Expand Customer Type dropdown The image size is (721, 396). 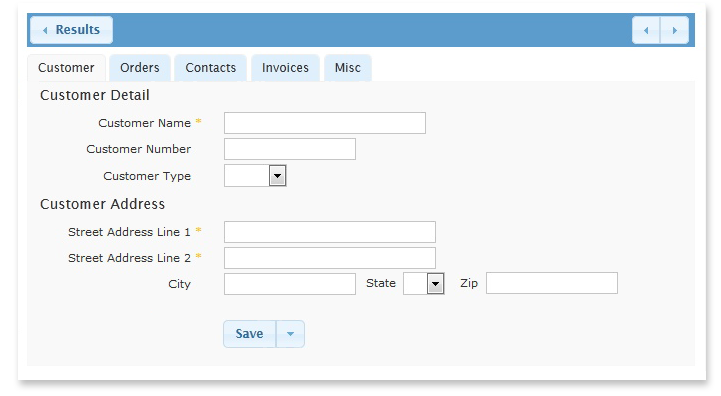click(x=277, y=176)
